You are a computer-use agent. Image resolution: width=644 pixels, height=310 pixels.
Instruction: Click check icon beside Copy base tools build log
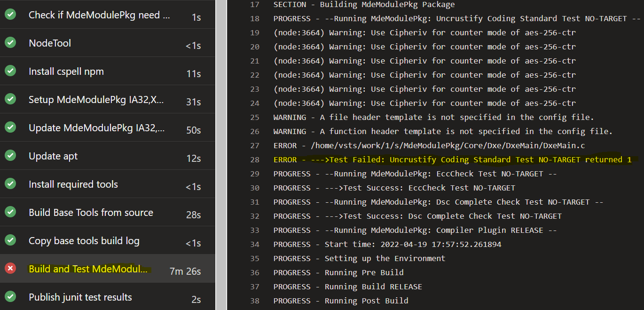10,240
